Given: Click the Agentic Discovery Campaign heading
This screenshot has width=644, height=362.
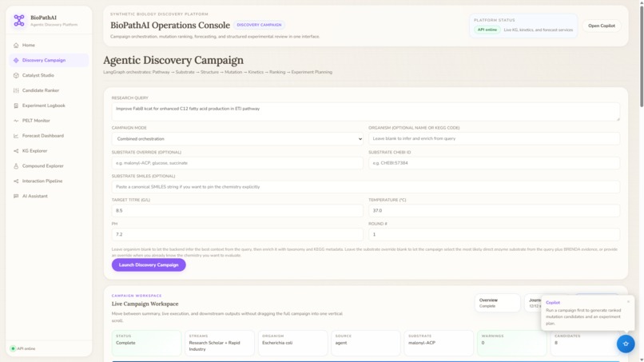Looking at the screenshot, I should pyautogui.click(x=173, y=61).
